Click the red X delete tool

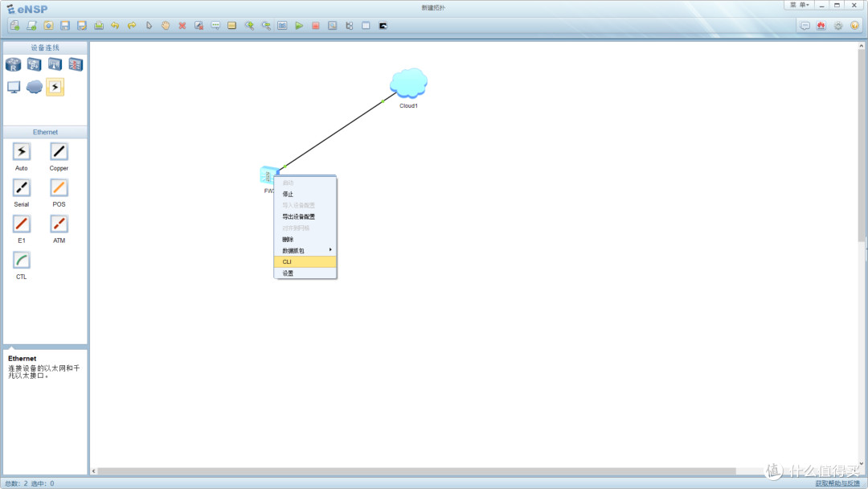pos(182,26)
